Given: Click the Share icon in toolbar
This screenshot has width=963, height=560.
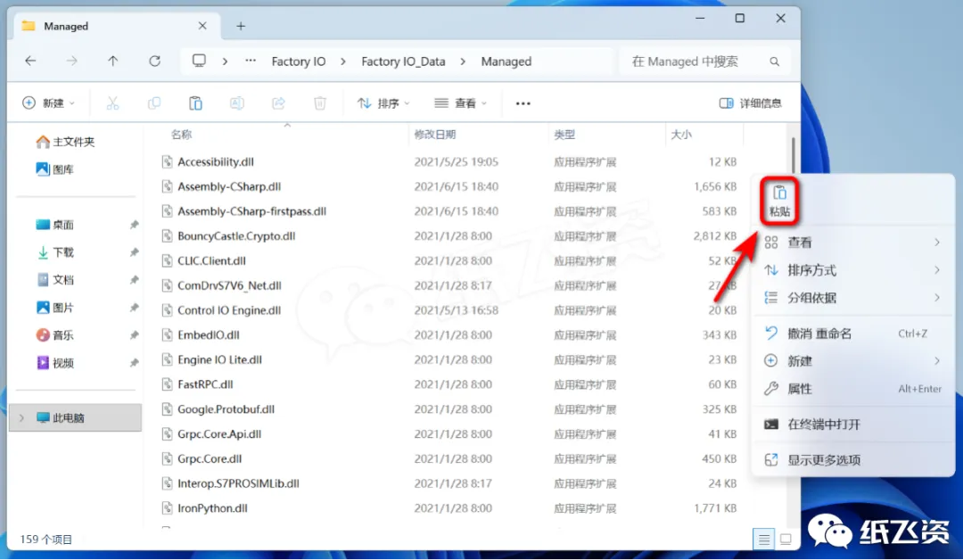Looking at the screenshot, I should pyautogui.click(x=278, y=103).
